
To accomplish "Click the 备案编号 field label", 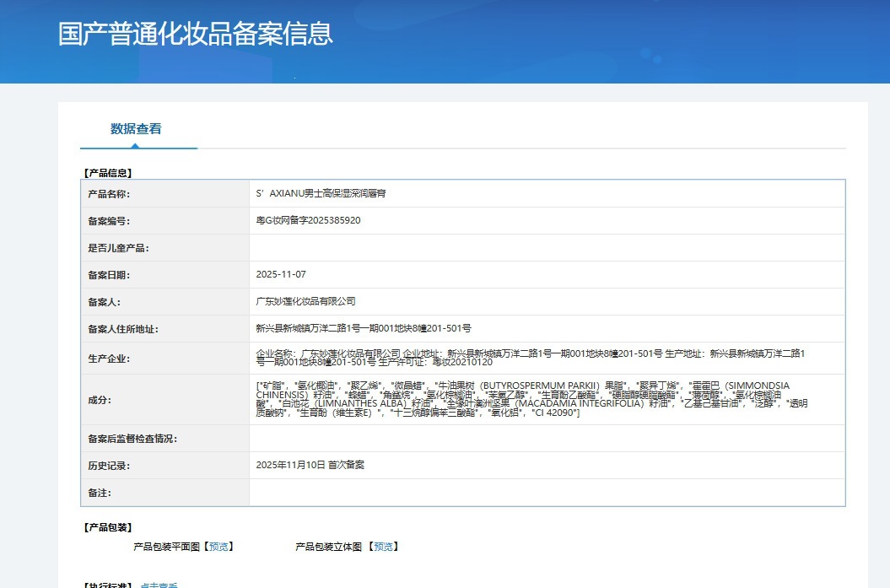I will click(109, 221).
